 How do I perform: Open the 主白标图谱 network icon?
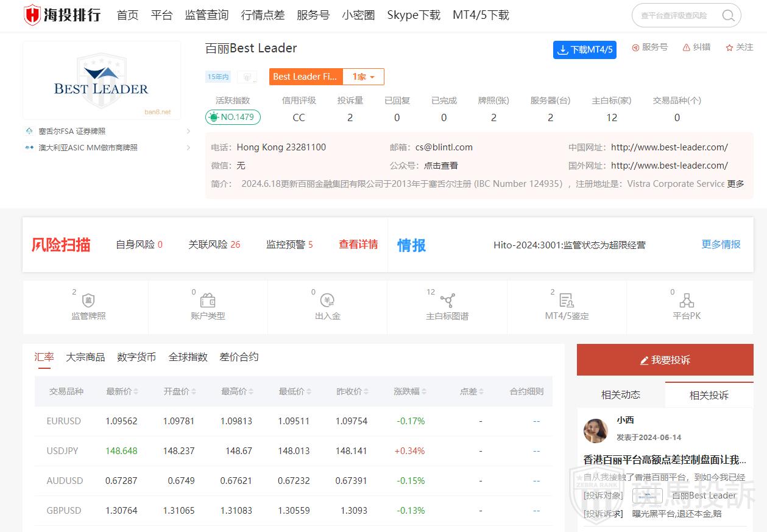pyautogui.click(x=447, y=301)
